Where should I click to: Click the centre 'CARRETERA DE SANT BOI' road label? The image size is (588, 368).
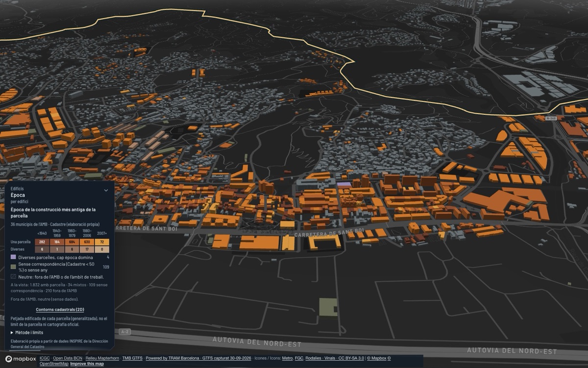[x=329, y=232]
